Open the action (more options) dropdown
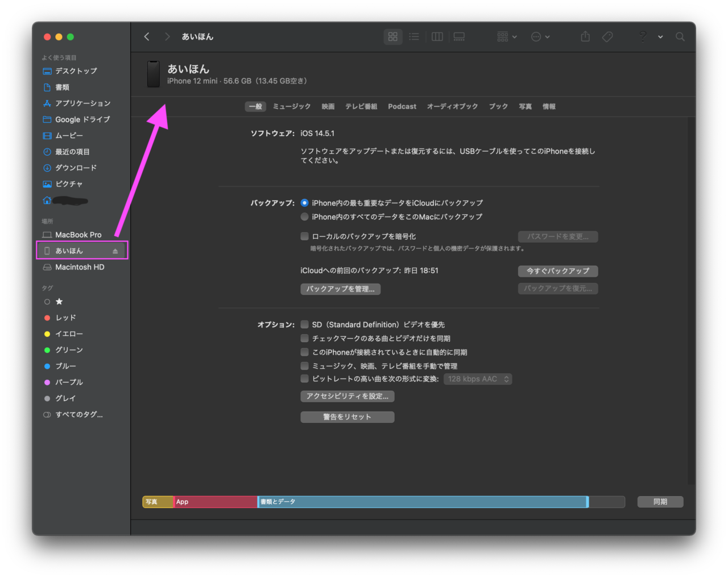This screenshot has width=728, height=578. click(x=539, y=36)
